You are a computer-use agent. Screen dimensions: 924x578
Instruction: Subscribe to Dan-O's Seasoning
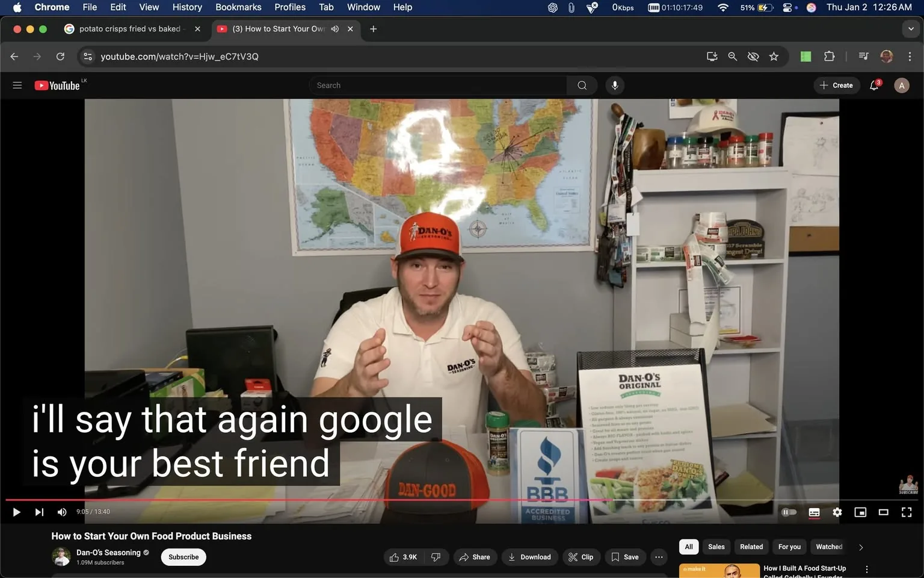(183, 557)
